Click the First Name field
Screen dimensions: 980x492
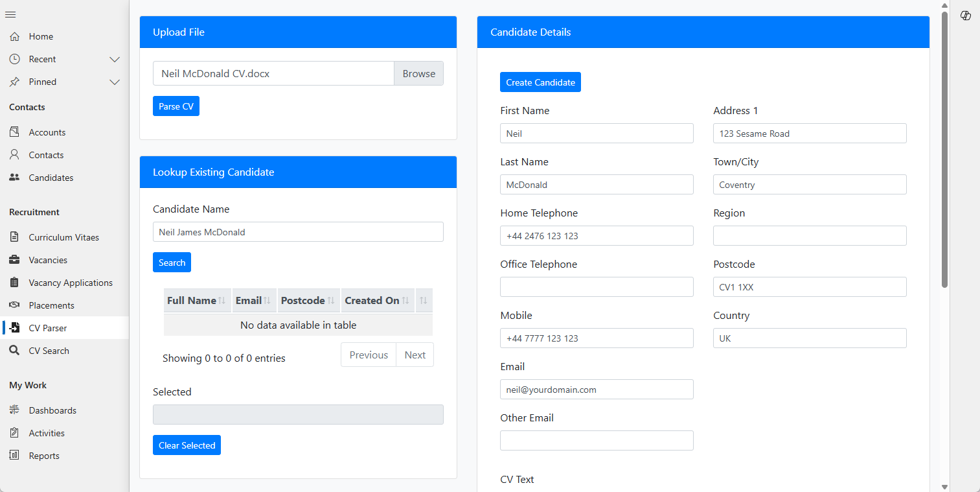597,134
